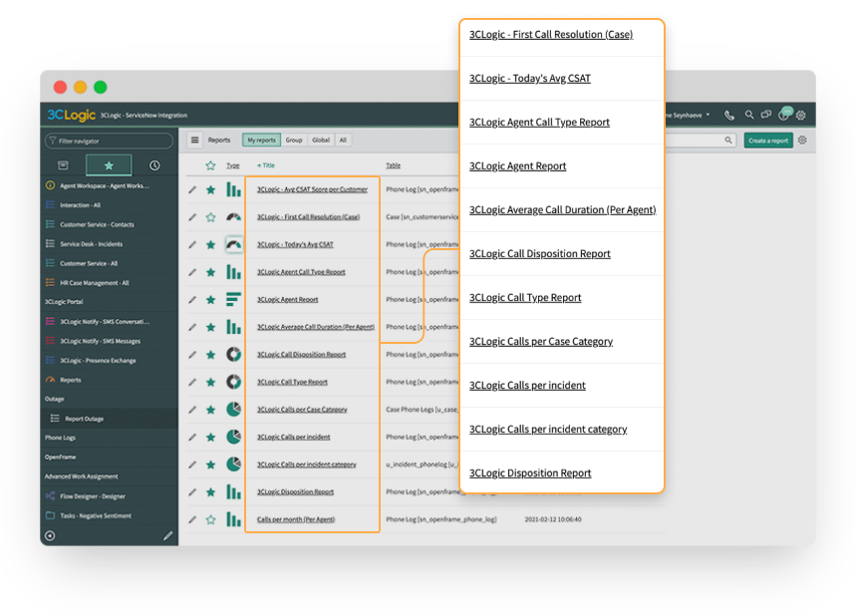Click the edit favorites pencil at sidebar bottom
This screenshot has height=616, width=856.
point(168,535)
